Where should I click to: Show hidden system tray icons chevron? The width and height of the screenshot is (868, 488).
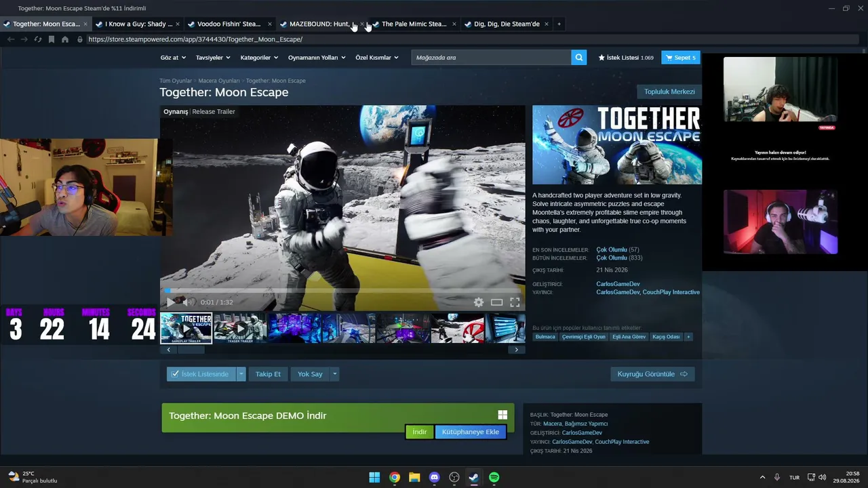coord(762,477)
